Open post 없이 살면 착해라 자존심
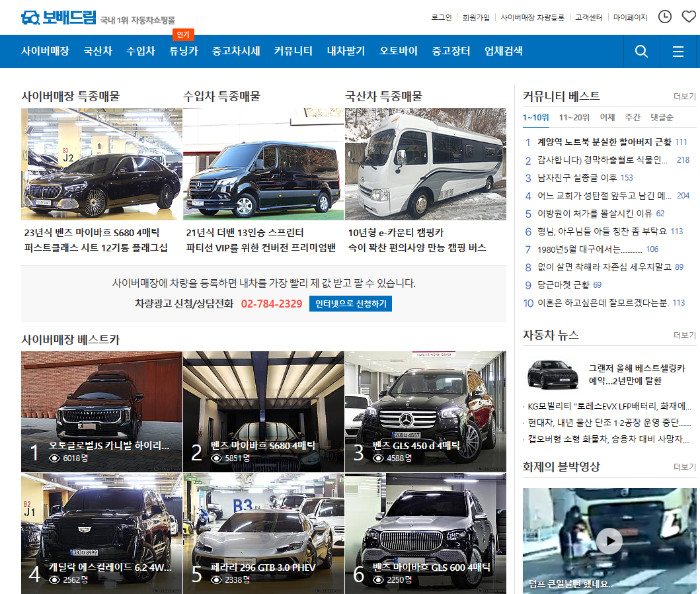700x594 pixels. (604, 267)
